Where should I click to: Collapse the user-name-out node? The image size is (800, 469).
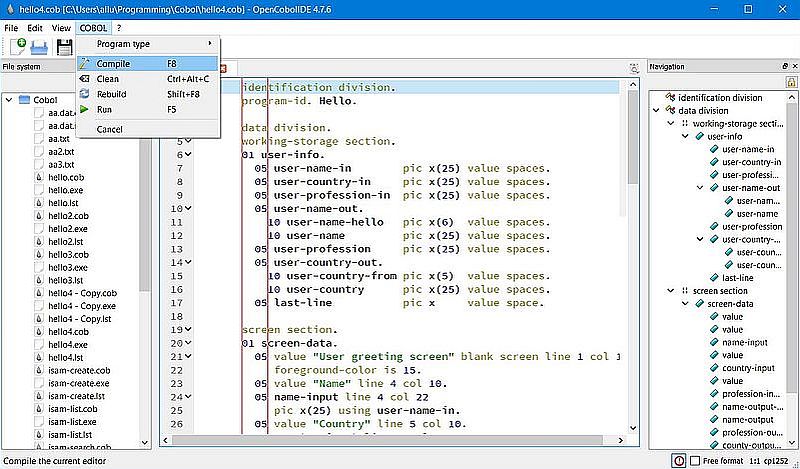(x=700, y=188)
